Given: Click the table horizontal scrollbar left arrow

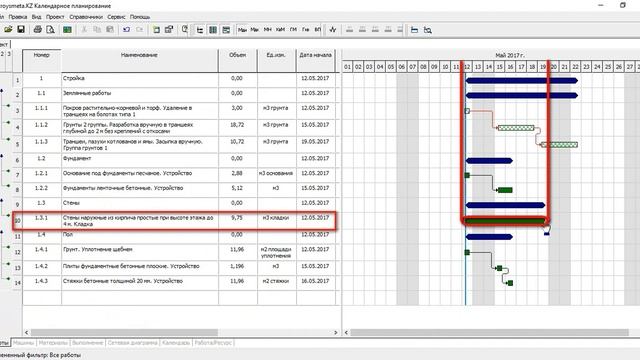Looking at the screenshot, I should click(27, 333).
